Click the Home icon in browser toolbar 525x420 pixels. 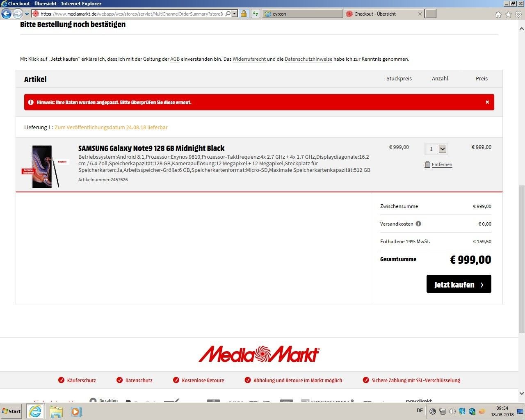pyautogui.click(x=498, y=14)
